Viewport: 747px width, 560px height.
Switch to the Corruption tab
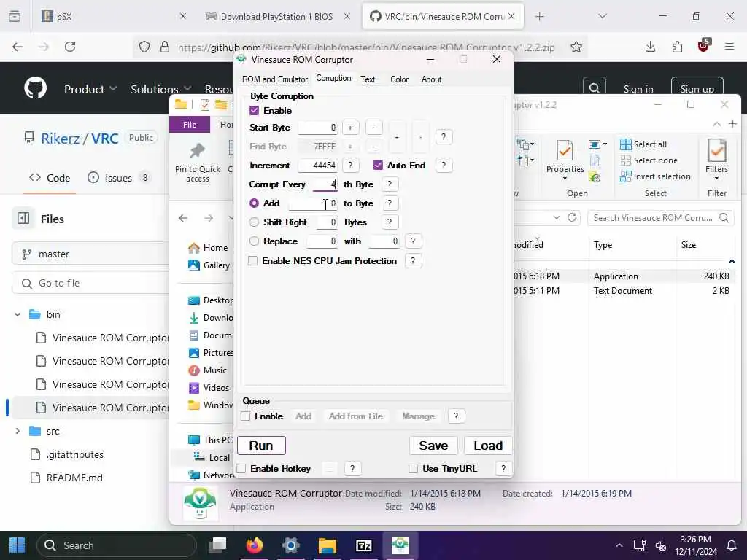[333, 79]
